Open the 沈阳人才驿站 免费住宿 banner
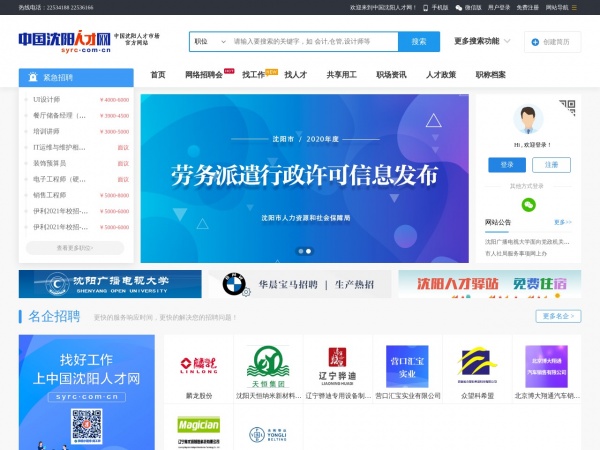This screenshot has height=450, width=600. 490,284
